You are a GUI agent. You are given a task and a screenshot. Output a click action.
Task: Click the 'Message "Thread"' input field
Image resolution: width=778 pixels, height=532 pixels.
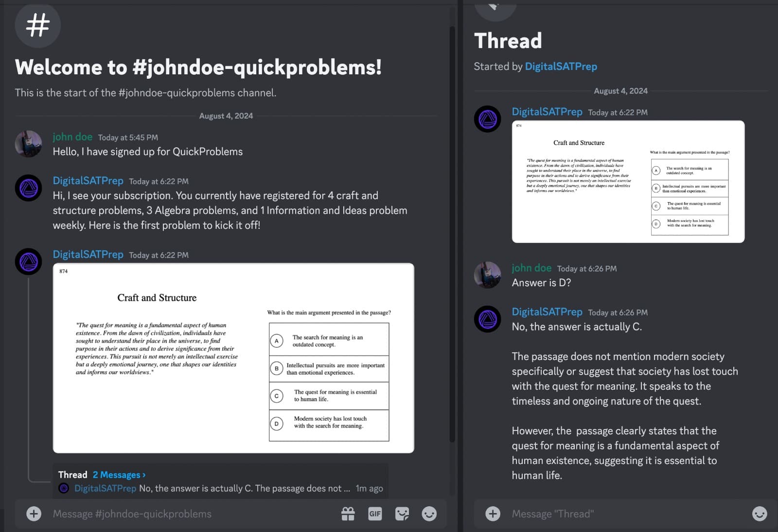(x=622, y=514)
